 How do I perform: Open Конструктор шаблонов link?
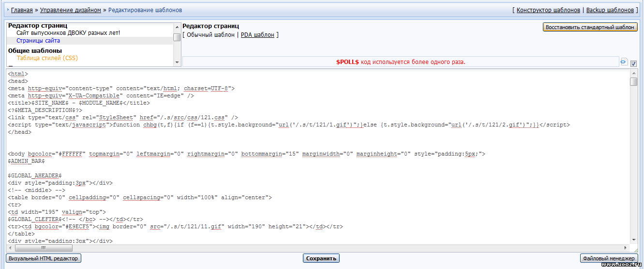(548, 10)
